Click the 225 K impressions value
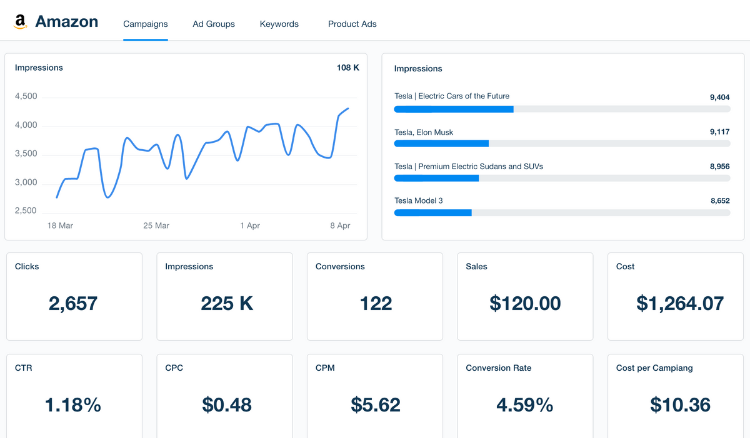Image resolution: width=750 pixels, height=438 pixels. pos(227,303)
